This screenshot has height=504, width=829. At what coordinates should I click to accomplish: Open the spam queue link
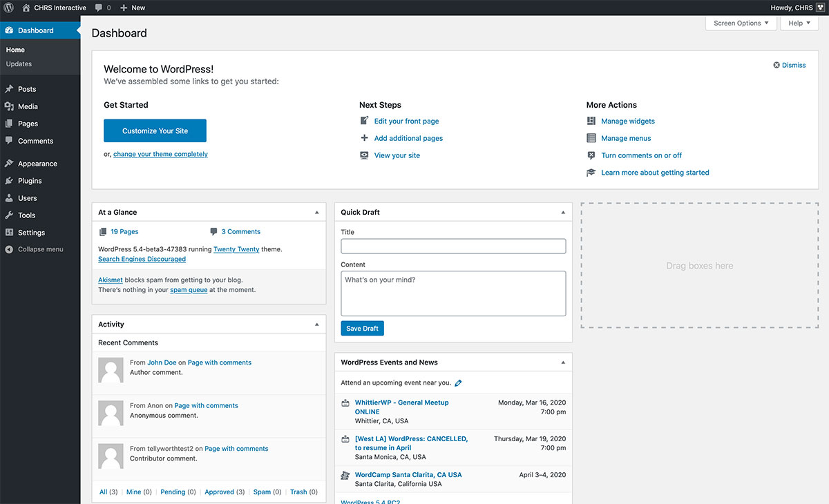point(189,290)
